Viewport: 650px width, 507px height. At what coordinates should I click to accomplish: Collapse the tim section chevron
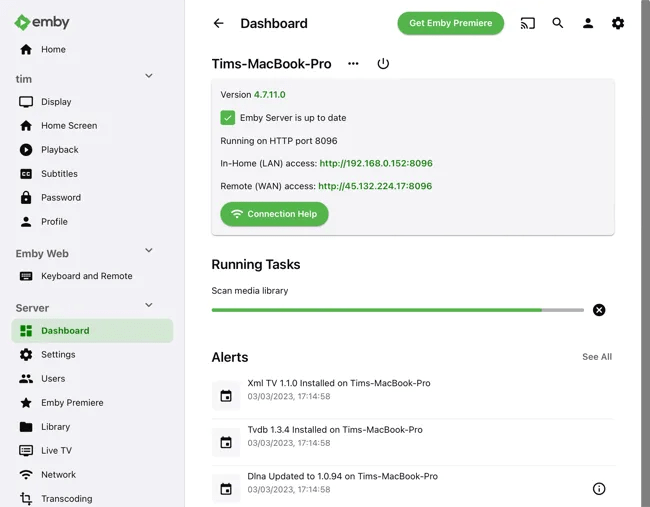149,76
